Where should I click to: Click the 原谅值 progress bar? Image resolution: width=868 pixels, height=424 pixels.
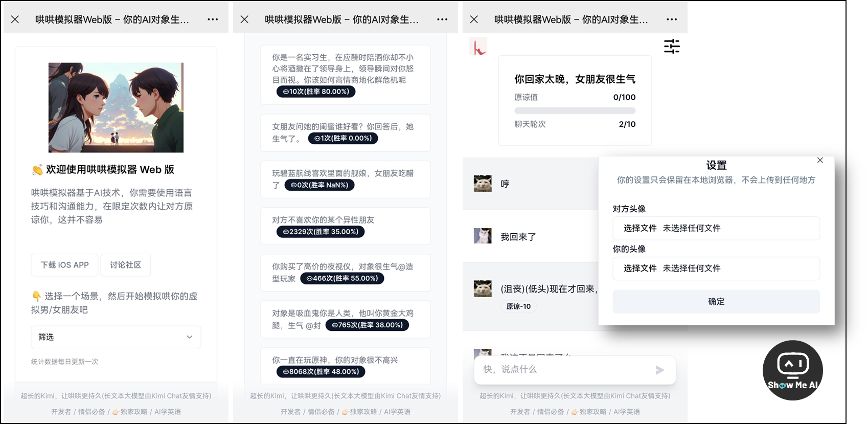(x=575, y=110)
